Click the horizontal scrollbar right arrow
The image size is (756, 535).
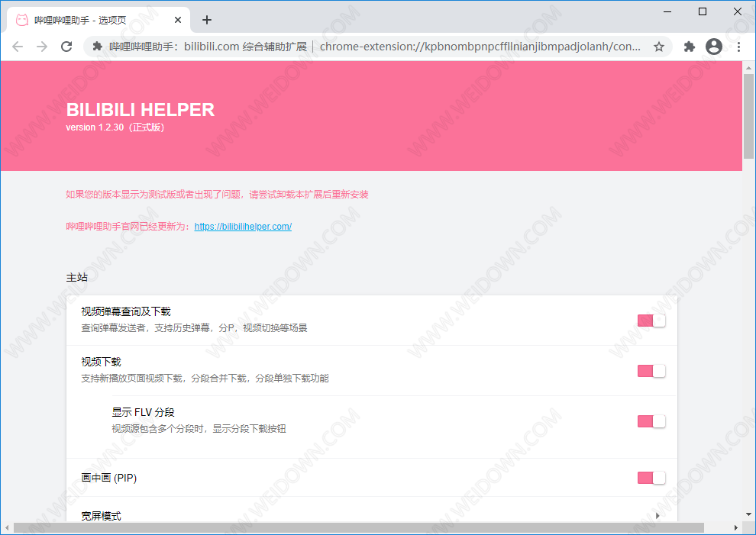[x=735, y=528]
